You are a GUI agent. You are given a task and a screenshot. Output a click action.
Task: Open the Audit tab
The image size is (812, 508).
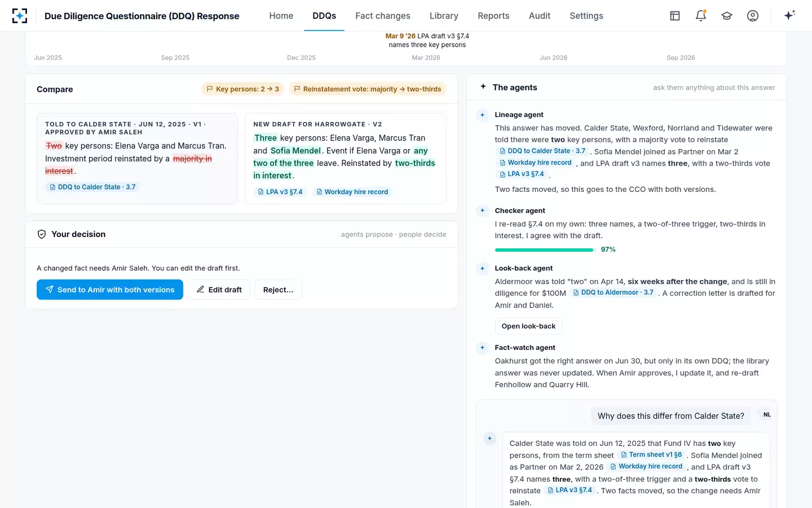(540, 16)
